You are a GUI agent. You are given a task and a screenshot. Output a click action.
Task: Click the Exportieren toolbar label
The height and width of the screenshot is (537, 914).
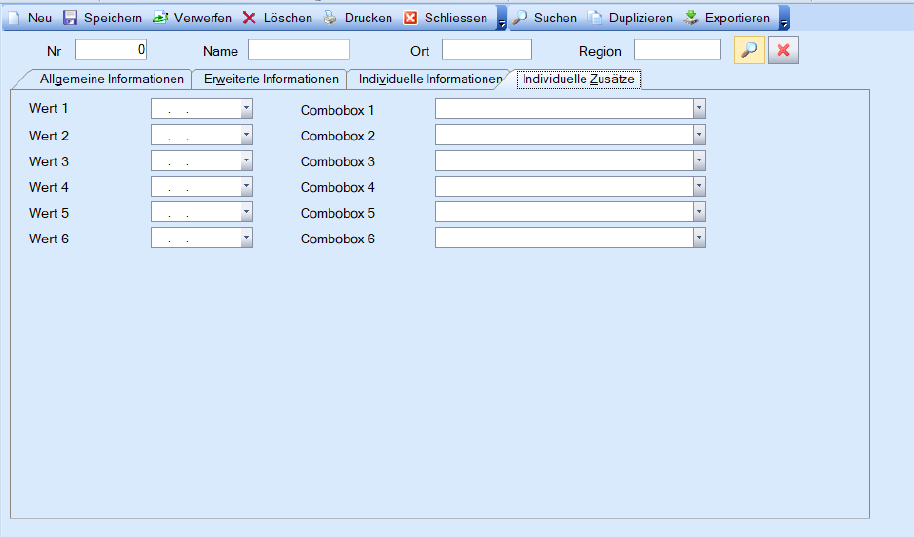coord(737,18)
